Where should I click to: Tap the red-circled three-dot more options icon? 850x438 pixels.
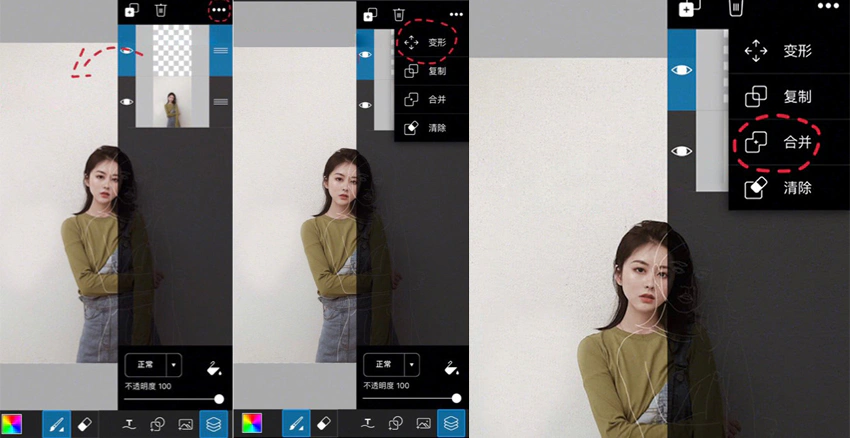pos(219,10)
